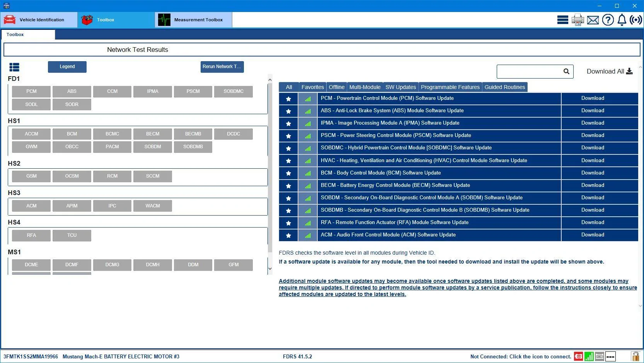Click the red connect icon in status bar
Viewport: 644px width, 363px height.
coord(578,356)
